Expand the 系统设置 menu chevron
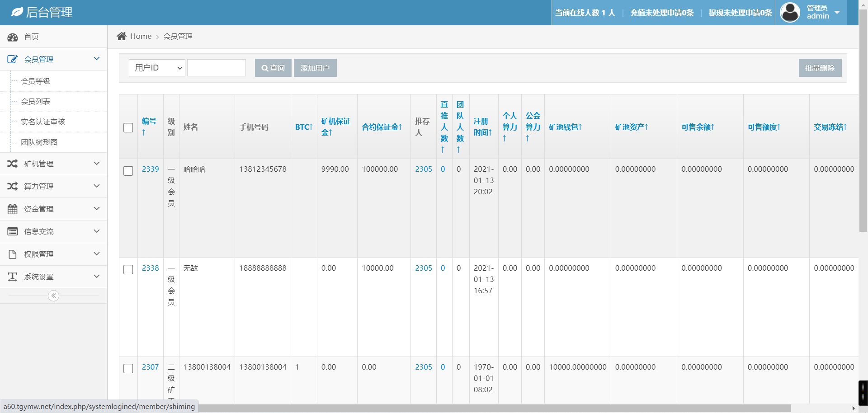The width and height of the screenshot is (868, 413). click(x=96, y=277)
